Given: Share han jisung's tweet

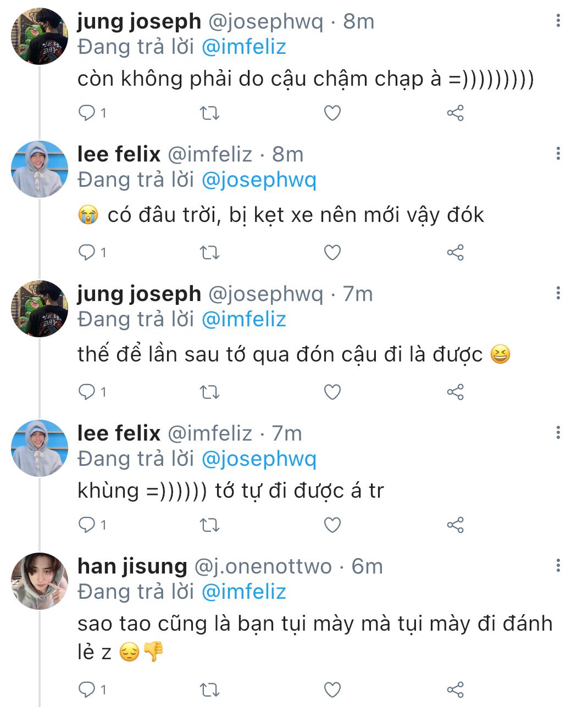Looking at the screenshot, I should [x=455, y=689].
